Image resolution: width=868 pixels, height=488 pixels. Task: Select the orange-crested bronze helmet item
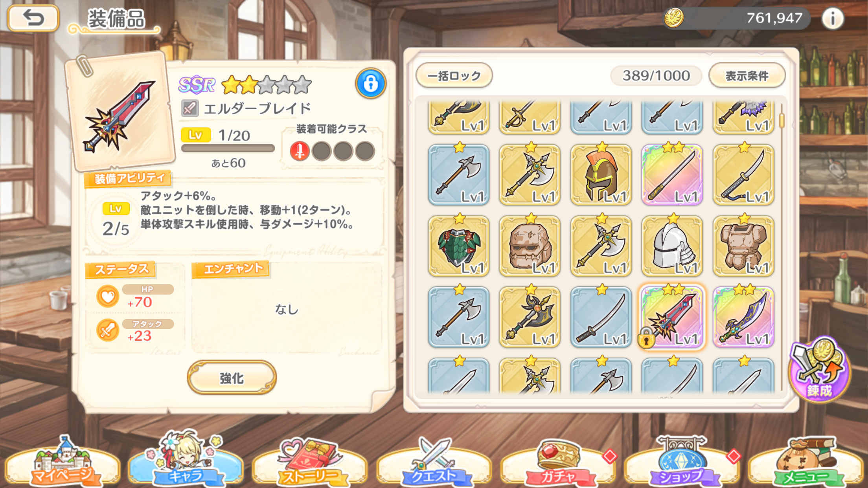pos(601,174)
